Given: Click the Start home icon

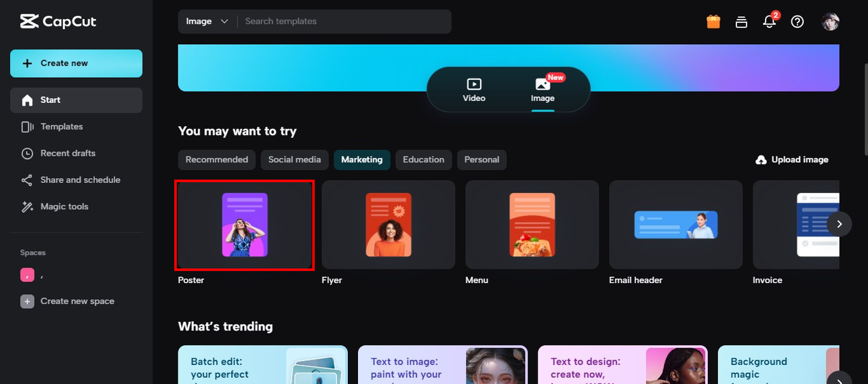Looking at the screenshot, I should pos(27,100).
